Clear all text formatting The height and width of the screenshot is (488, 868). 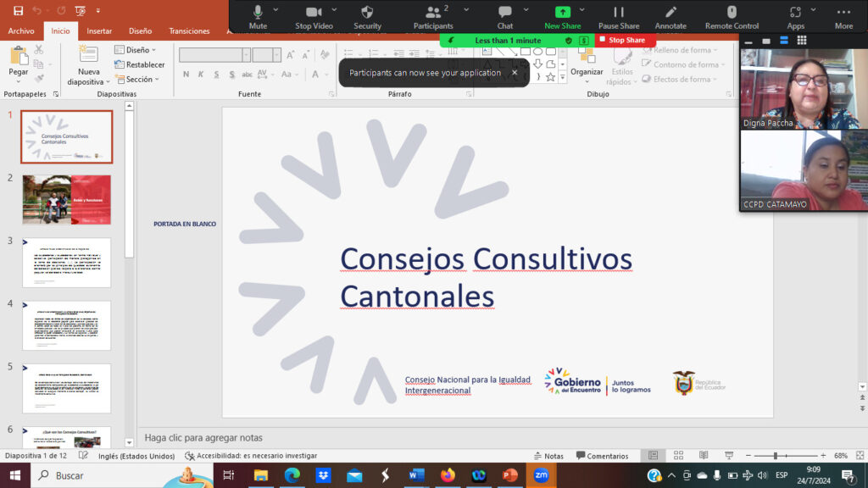click(x=325, y=55)
